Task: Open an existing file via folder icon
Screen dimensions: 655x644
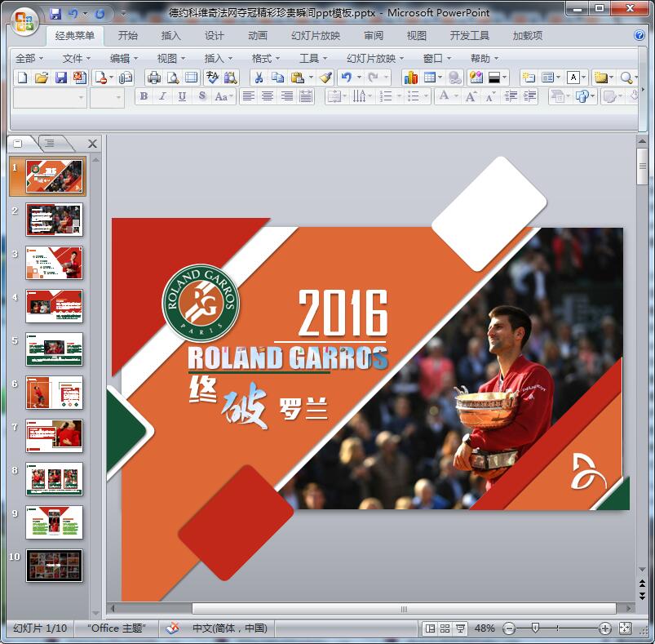Action: (42, 78)
